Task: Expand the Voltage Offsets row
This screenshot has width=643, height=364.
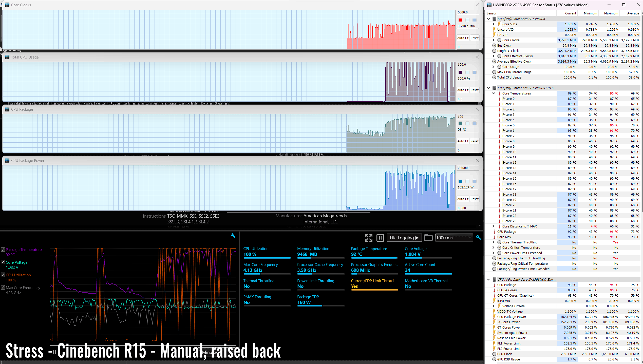Action: tap(493, 306)
